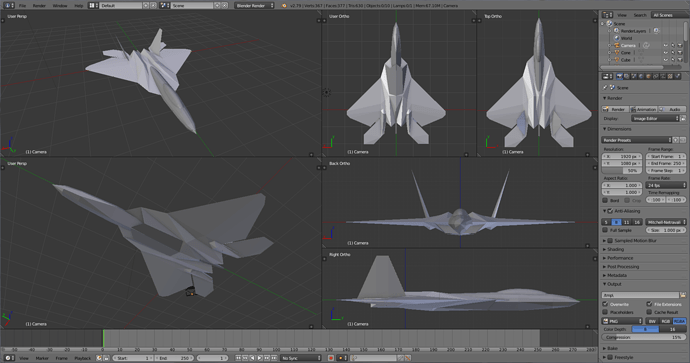Open the No Sync dropdown in timeline

click(301, 358)
